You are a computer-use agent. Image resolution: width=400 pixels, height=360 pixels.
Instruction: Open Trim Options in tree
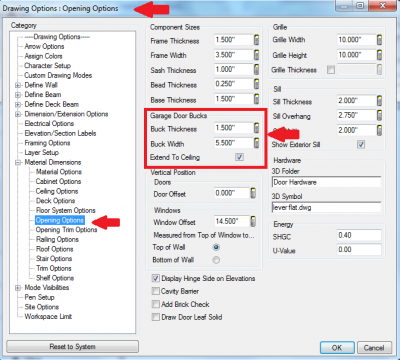[x=54, y=269]
